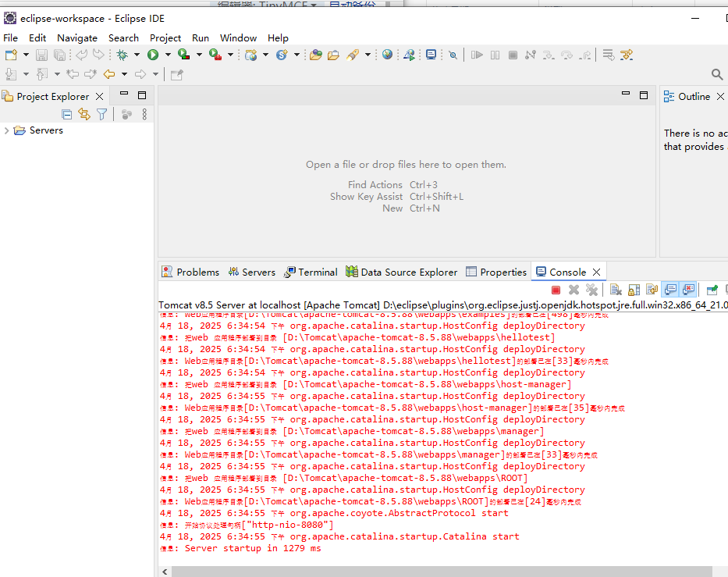Image resolution: width=728 pixels, height=577 pixels.
Task: Click Run External Tools toolbox icon
Action: pos(215,55)
